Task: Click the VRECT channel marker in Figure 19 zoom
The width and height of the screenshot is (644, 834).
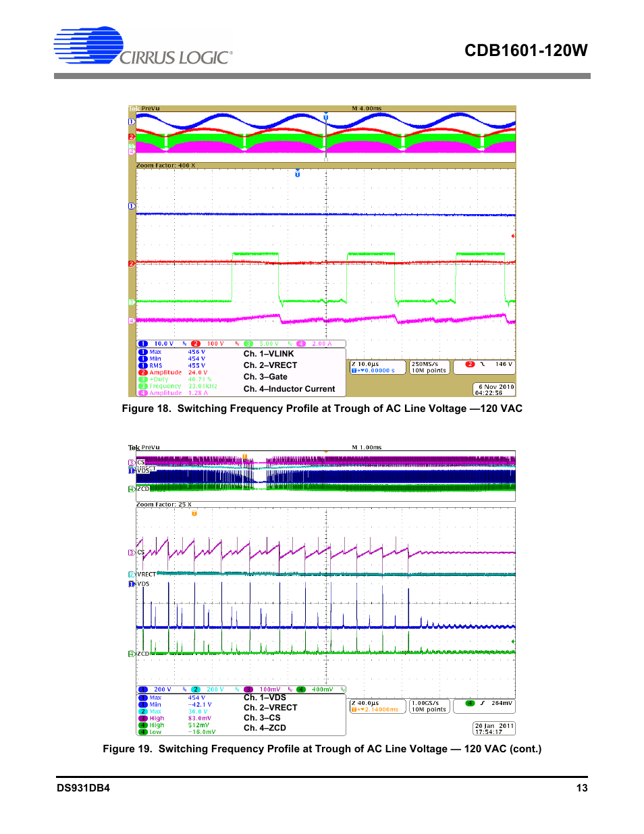Action: (x=142, y=575)
